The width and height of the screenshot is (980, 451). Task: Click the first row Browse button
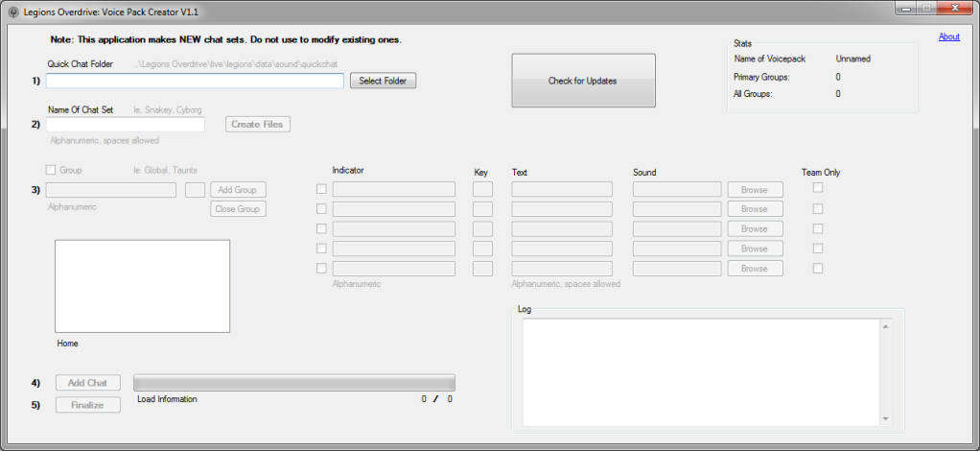point(755,190)
